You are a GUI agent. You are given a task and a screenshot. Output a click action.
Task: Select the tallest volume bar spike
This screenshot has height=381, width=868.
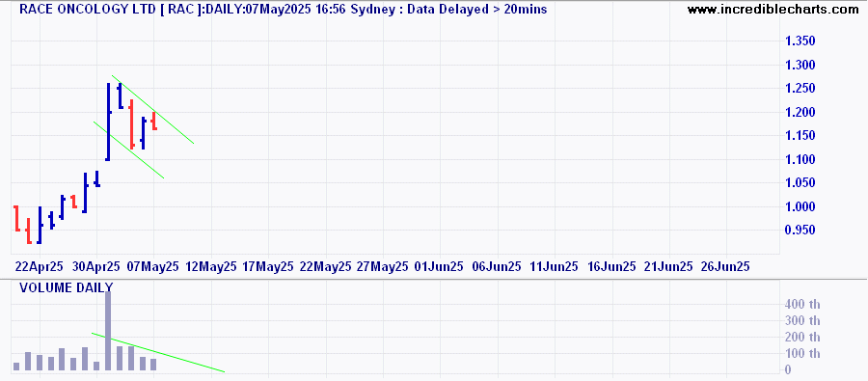point(108,331)
